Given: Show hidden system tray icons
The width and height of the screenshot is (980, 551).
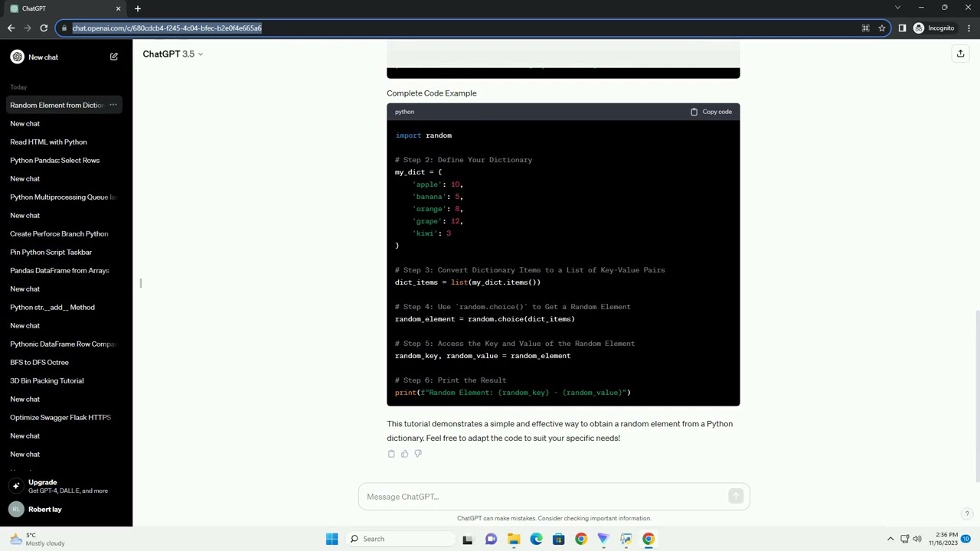Looking at the screenshot, I should (x=890, y=539).
